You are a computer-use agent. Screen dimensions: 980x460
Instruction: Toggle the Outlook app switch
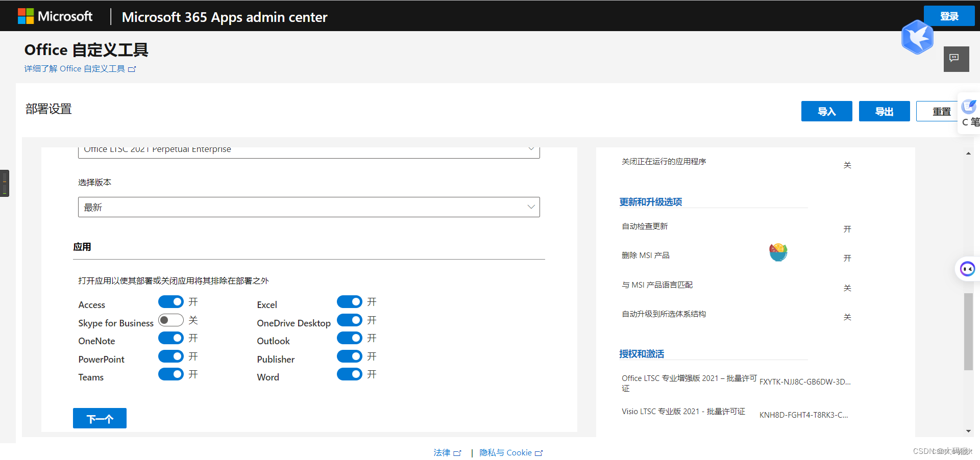350,338
